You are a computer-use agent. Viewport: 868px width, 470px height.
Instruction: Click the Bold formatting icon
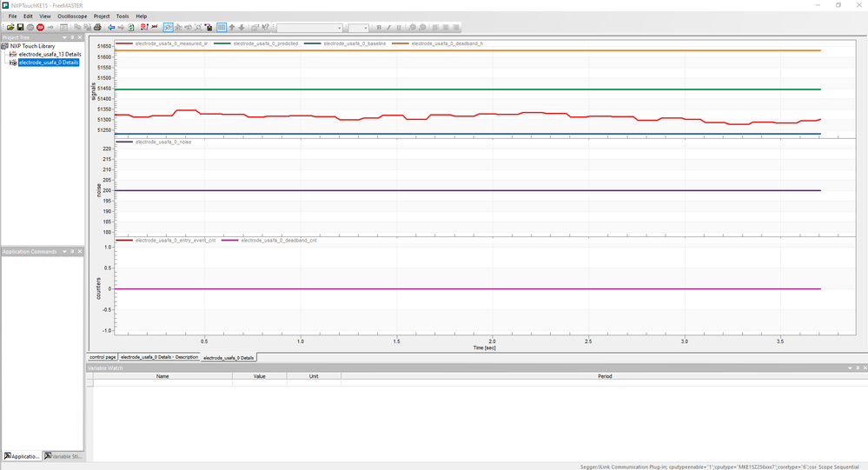[379, 27]
